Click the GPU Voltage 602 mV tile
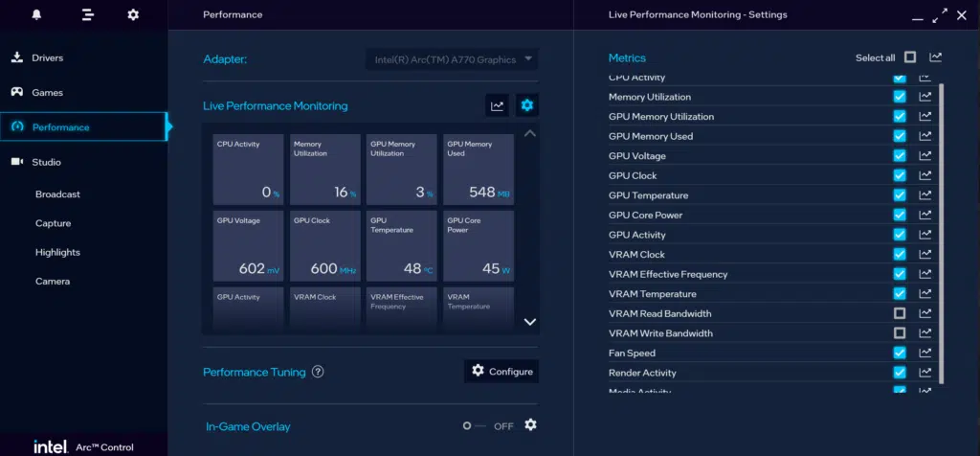 248,246
